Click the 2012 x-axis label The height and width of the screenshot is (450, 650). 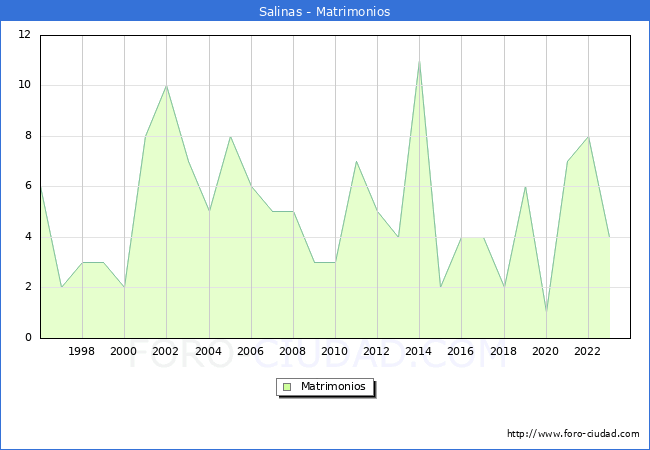click(376, 351)
